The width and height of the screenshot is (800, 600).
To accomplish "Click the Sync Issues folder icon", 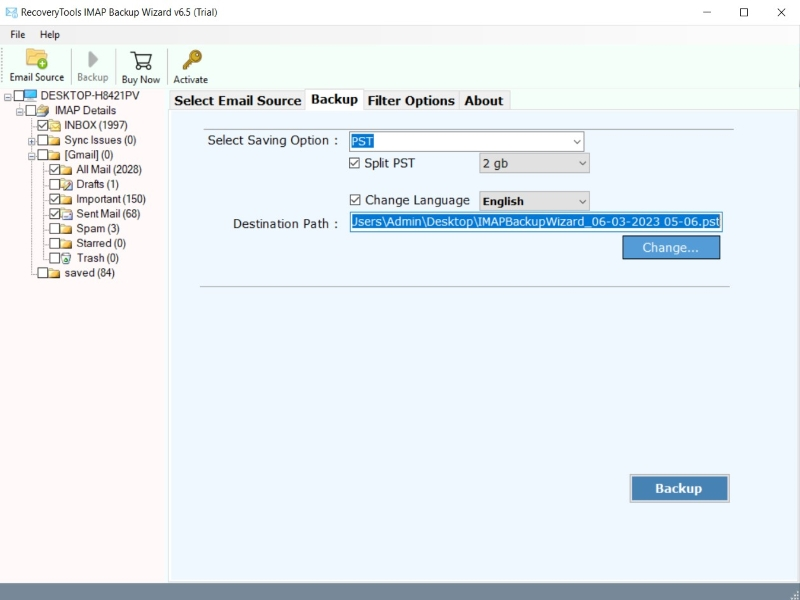I will click(55, 140).
